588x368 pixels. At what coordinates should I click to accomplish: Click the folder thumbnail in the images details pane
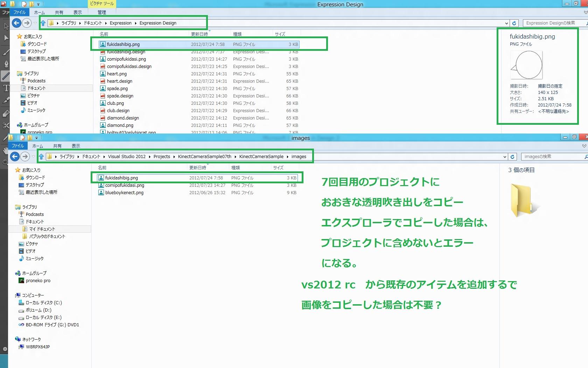click(x=525, y=200)
